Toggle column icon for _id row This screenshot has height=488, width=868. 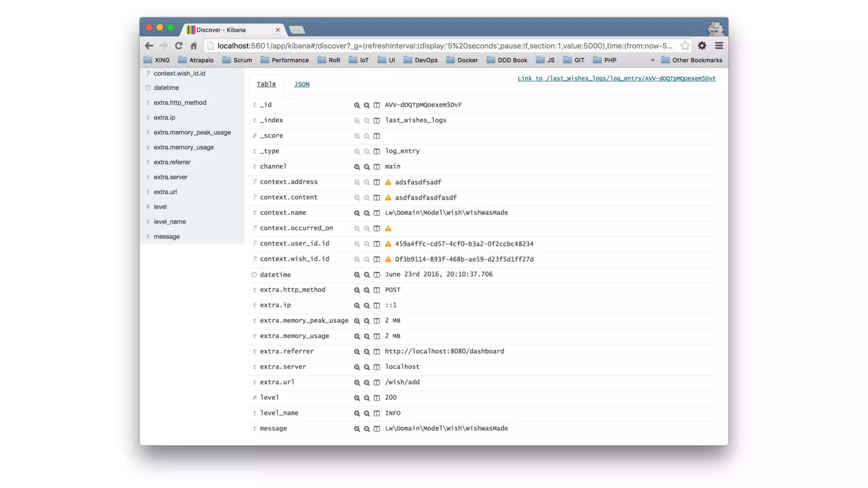[x=376, y=105]
